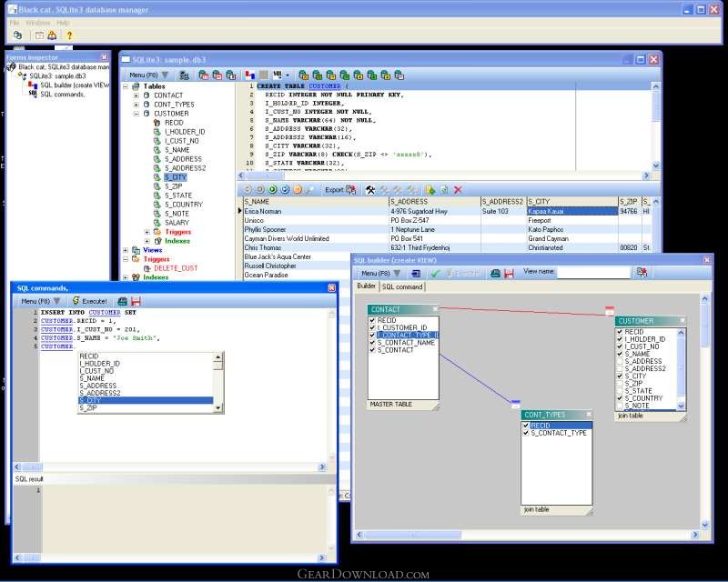Expand the Views tree node
Viewport: 728px width, 582px height.
(126, 250)
